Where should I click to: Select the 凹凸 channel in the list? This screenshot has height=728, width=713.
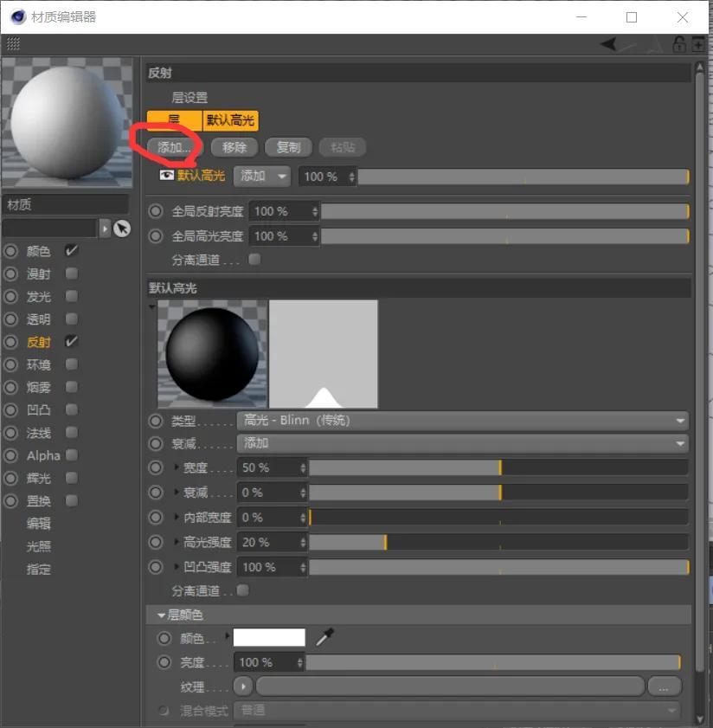coord(40,410)
